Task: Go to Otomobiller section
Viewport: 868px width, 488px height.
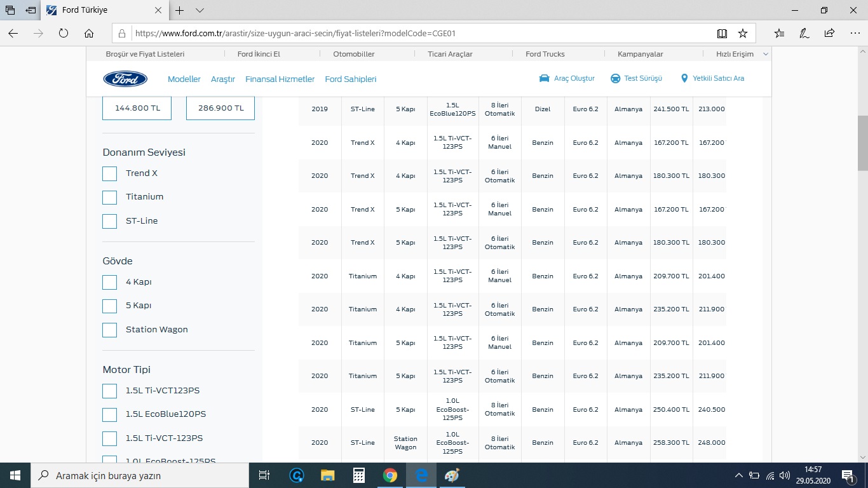Action: (354, 54)
